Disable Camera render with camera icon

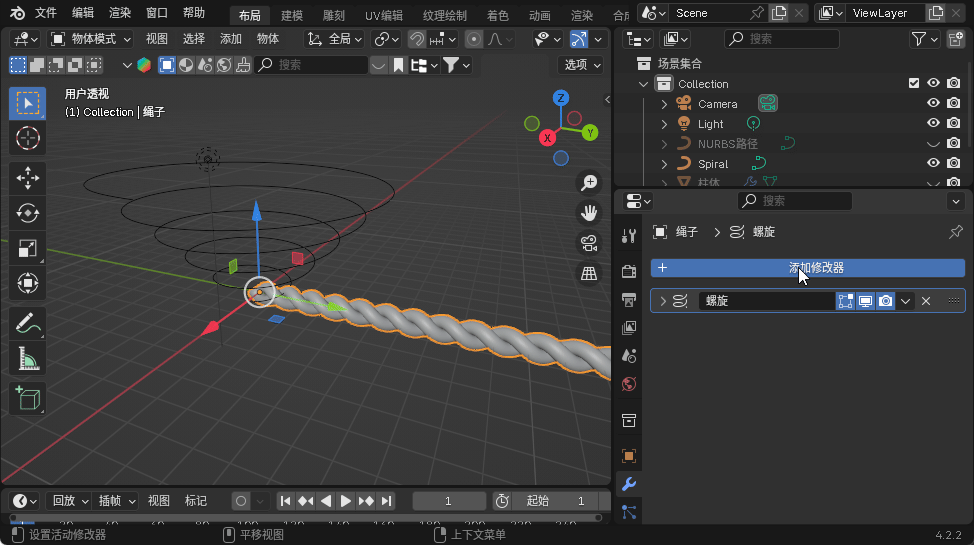pyautogui.click(x=954, y=103)
